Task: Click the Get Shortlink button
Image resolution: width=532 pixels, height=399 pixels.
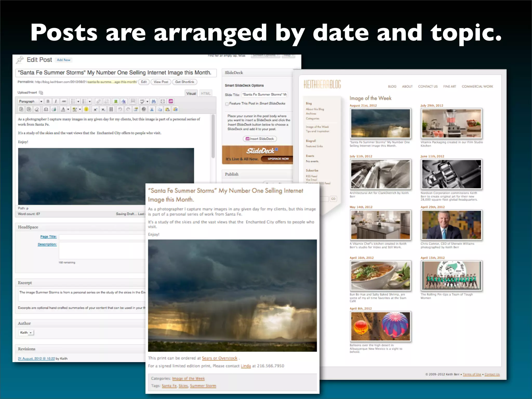Action: pos(184,82)
